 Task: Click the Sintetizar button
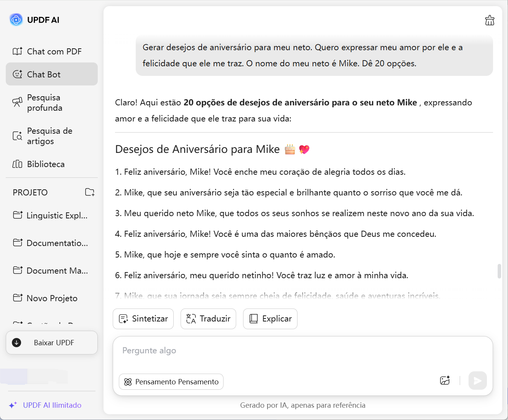click(143, 318)
